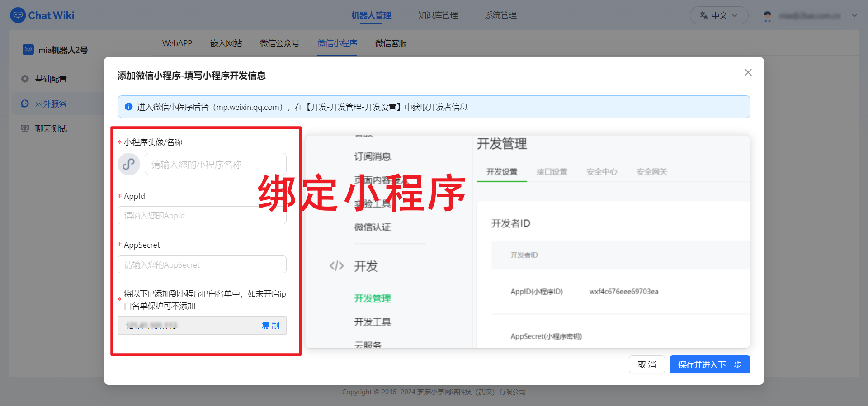The height and width of the screenshot is (406, 868).
Task: Click 复制 to copy the IP address
Action: [x=270, y=326]
